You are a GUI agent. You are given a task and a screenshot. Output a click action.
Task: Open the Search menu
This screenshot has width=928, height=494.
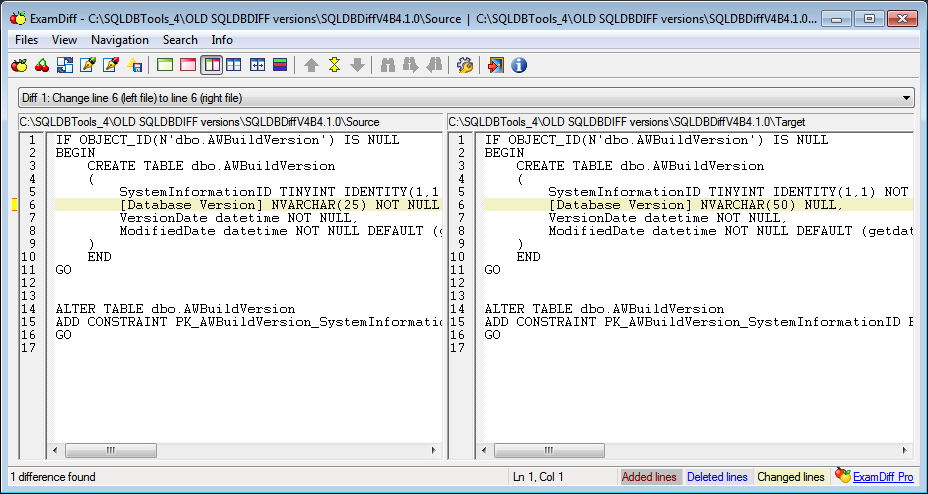[180, 40]
